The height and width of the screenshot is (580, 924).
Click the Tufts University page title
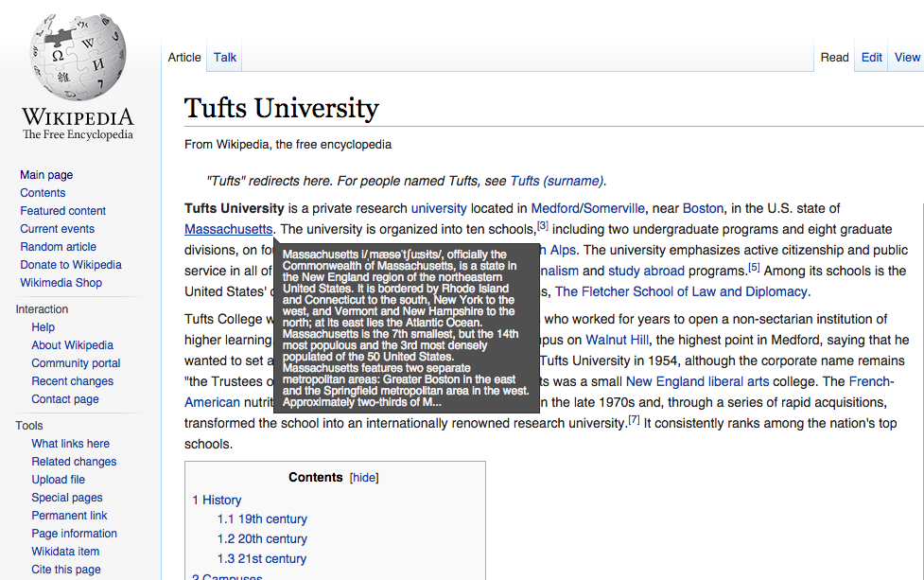point(282,109)
